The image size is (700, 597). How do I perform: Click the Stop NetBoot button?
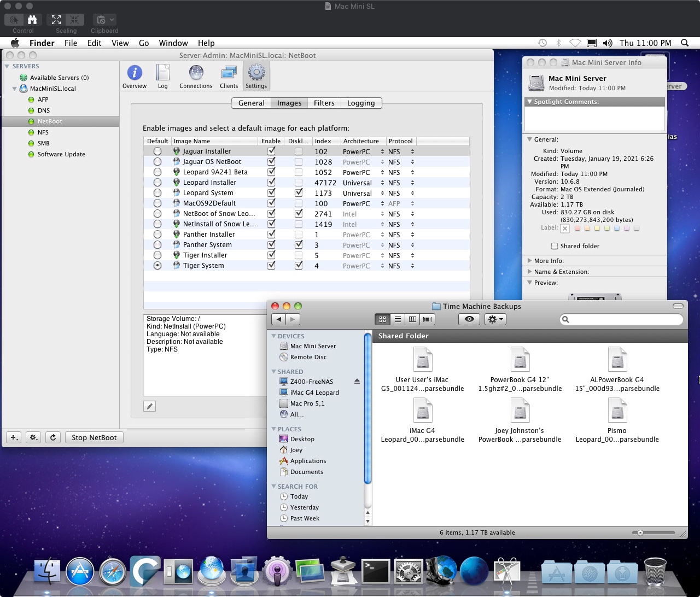coord(94,437)
